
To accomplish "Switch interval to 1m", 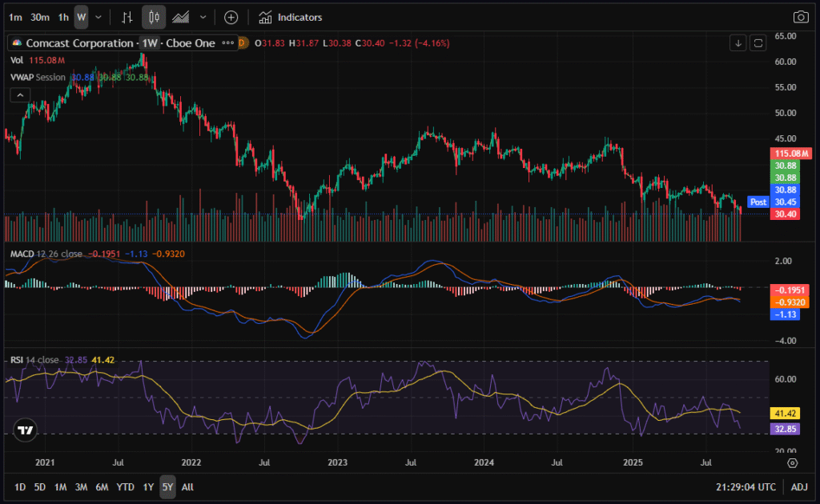I will 15,17.
